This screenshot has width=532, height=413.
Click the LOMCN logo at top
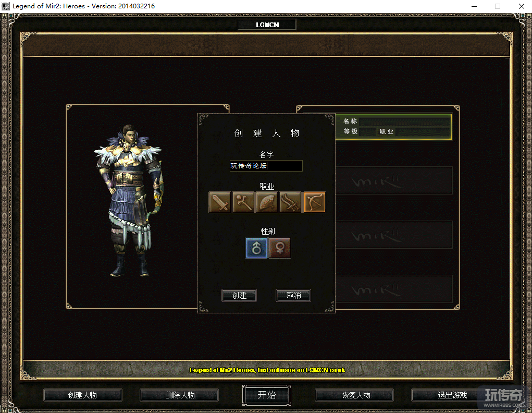tap(267, 25)
